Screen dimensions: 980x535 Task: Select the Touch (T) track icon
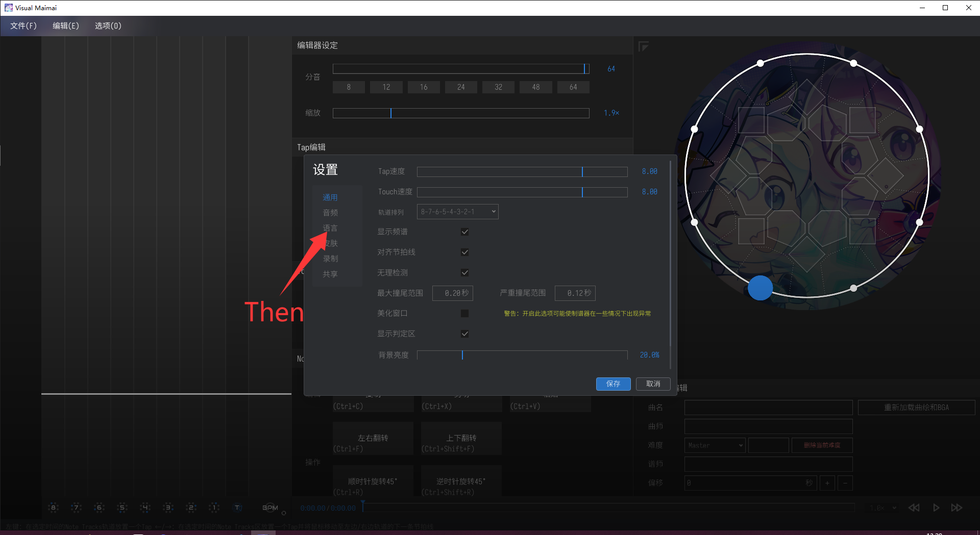click(x=237, y=507)
